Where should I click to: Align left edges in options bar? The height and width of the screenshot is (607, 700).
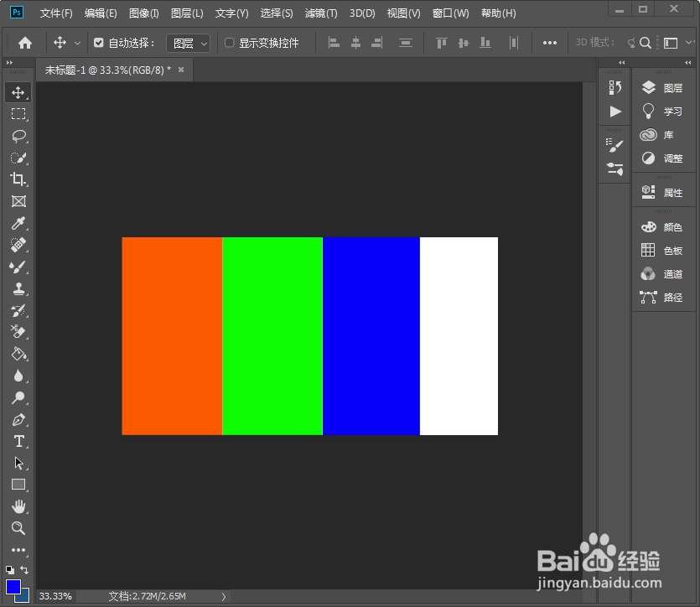pos(334,43)
